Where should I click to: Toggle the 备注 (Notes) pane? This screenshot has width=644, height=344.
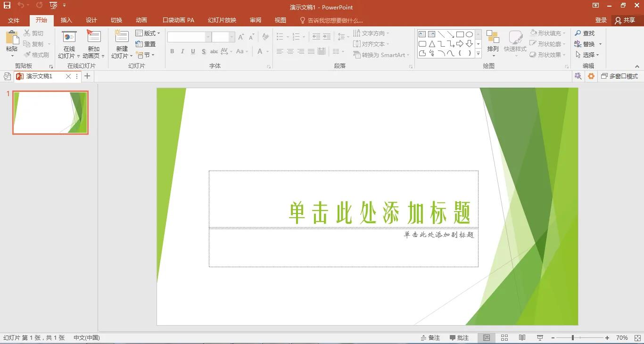pyautogui.click(x=430, y=338)
